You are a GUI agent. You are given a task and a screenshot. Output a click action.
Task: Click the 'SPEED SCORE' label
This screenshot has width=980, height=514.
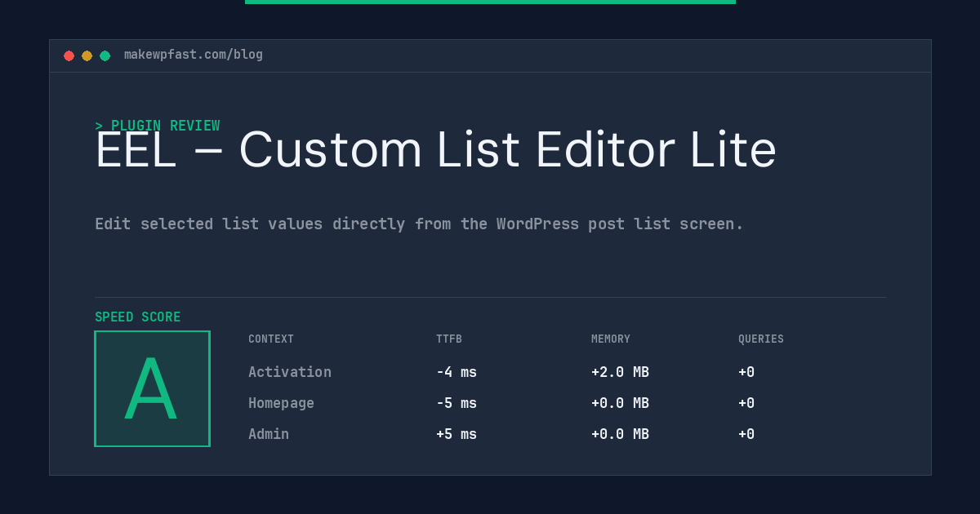(138, 317)
